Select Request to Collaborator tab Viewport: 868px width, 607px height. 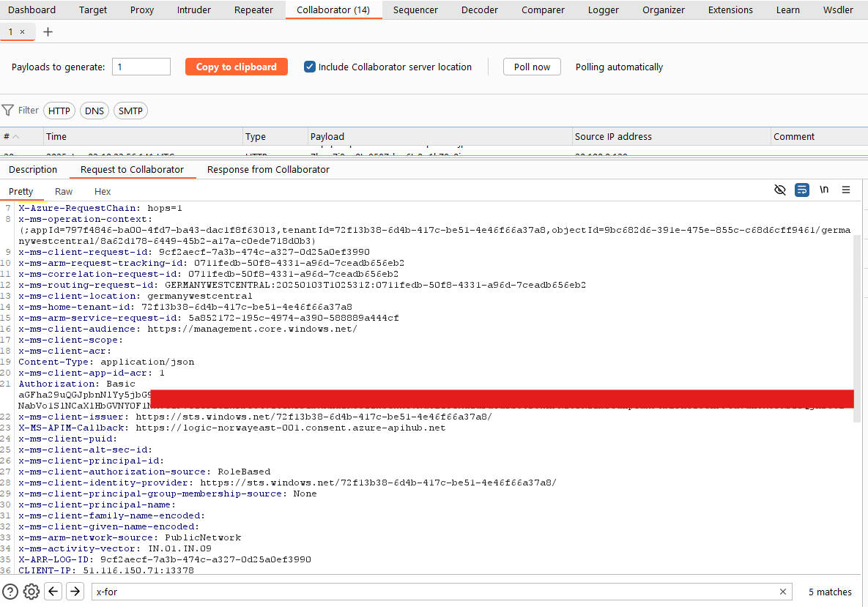133,170
